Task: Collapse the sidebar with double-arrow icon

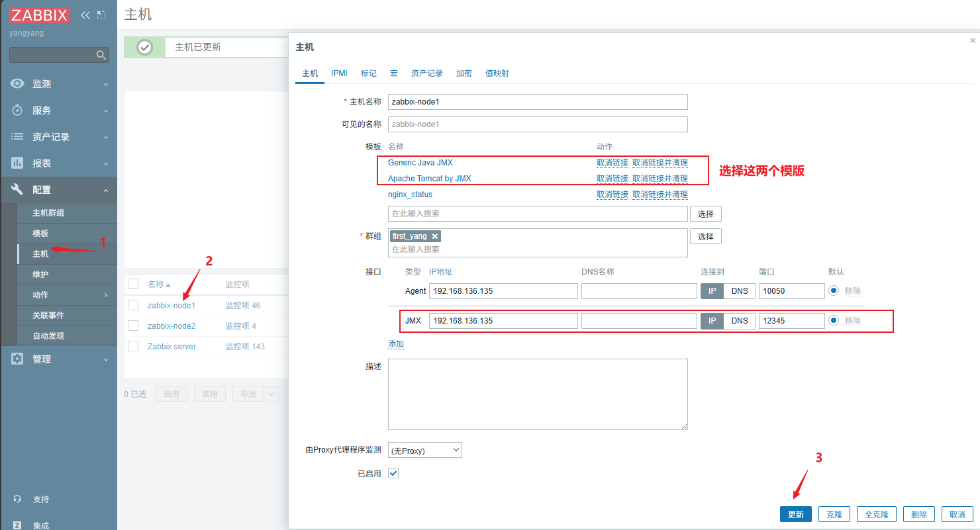Action: 85,15
